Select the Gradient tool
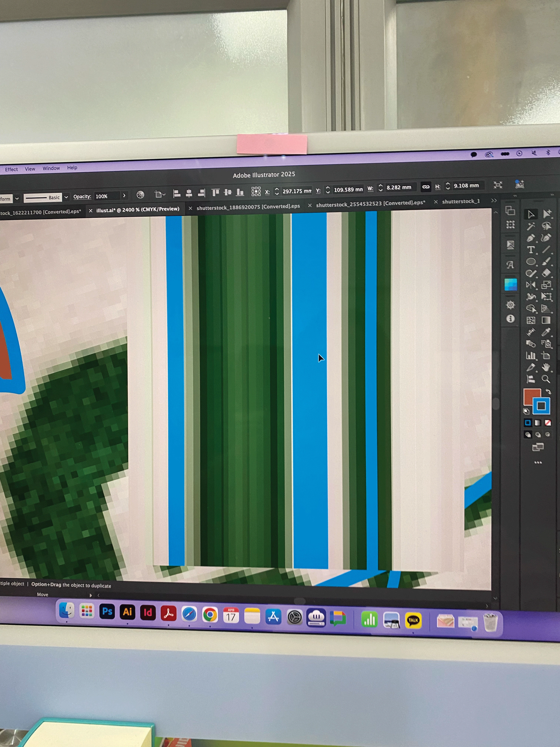Viewport: 560px width, 747px height. pos(546,320)
